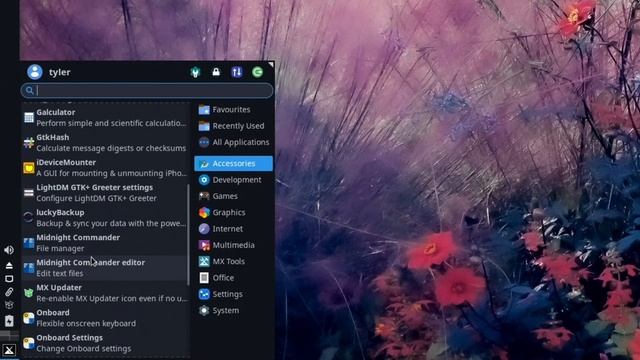
Task: Open the Office category
Action: point(233,278)
